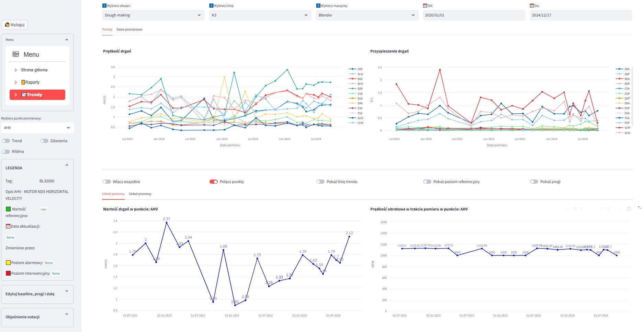The width and height of the screenshot is (644, 332).
Task: Enable the Zdarzenia toggle in the sidebar
Action: 44,141
